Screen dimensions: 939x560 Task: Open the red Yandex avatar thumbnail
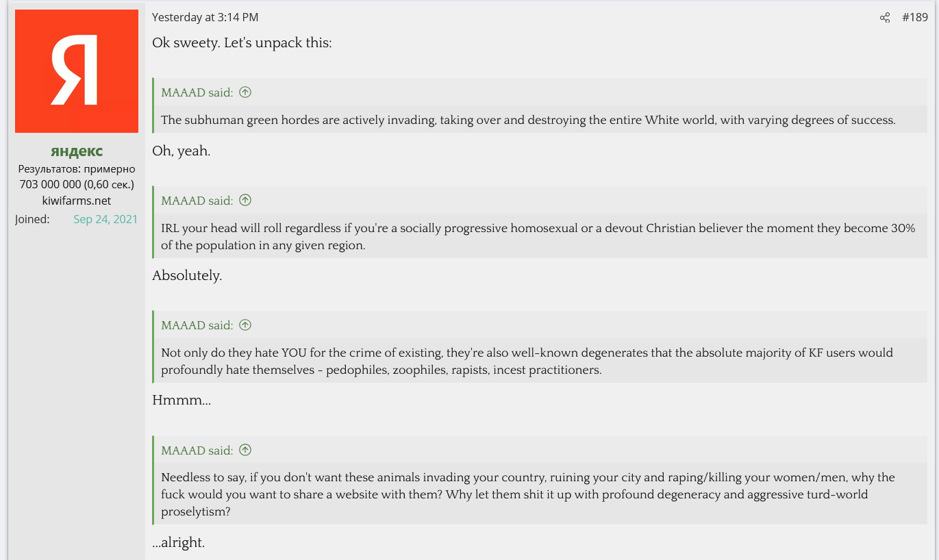point(77,71)
